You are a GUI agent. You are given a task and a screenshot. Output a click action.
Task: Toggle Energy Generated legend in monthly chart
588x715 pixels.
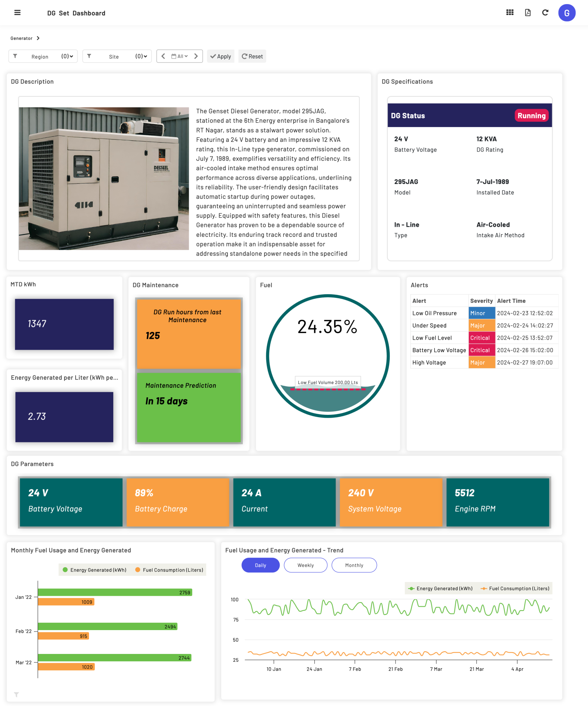tap(95, 570)
